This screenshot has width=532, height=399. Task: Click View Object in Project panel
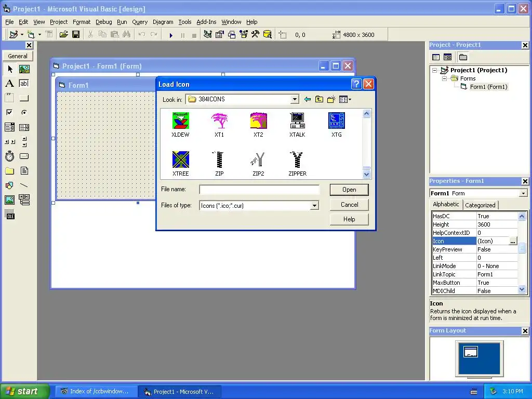tap(447, 57)
